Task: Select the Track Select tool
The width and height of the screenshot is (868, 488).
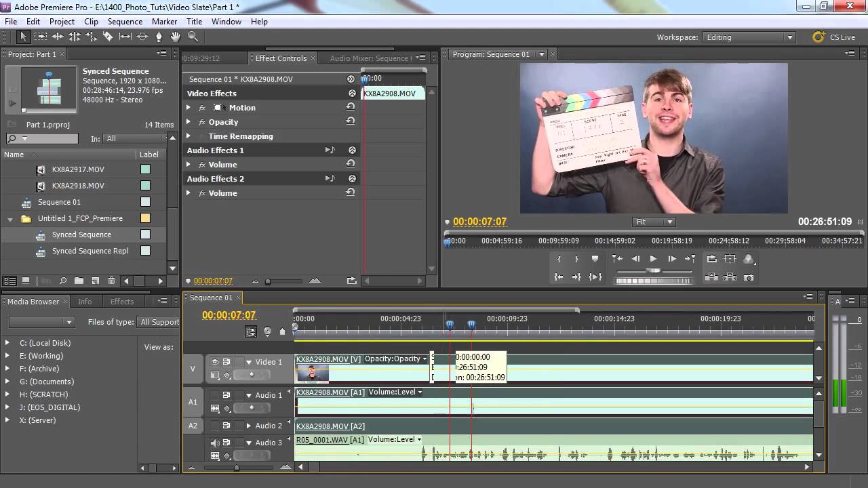Action: point(41,37)
